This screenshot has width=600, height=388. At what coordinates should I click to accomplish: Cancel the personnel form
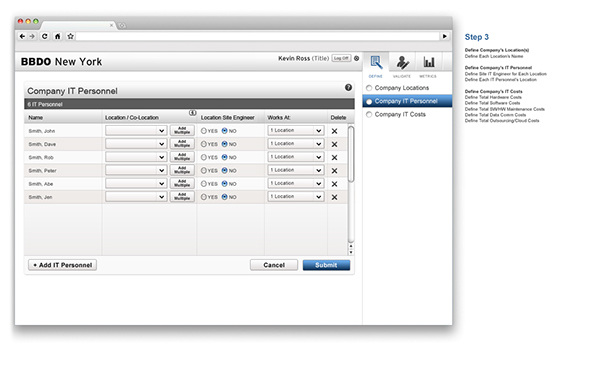tap(274, 265)
